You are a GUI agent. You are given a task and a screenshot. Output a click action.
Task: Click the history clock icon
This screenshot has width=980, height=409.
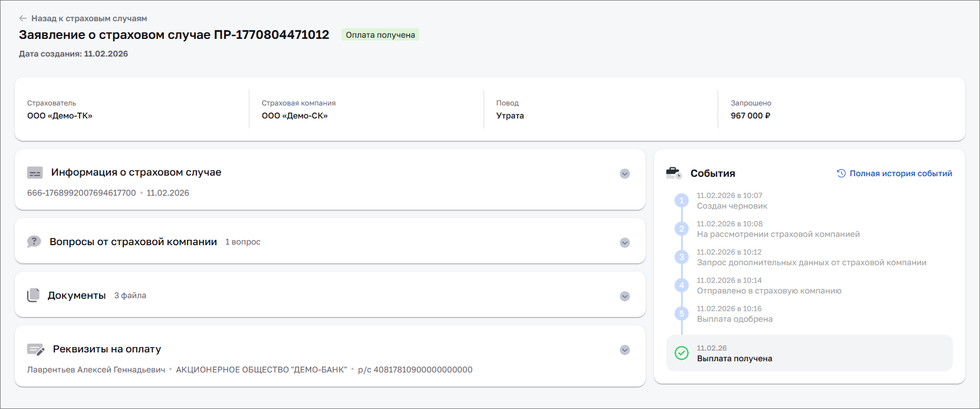(841, 173)
